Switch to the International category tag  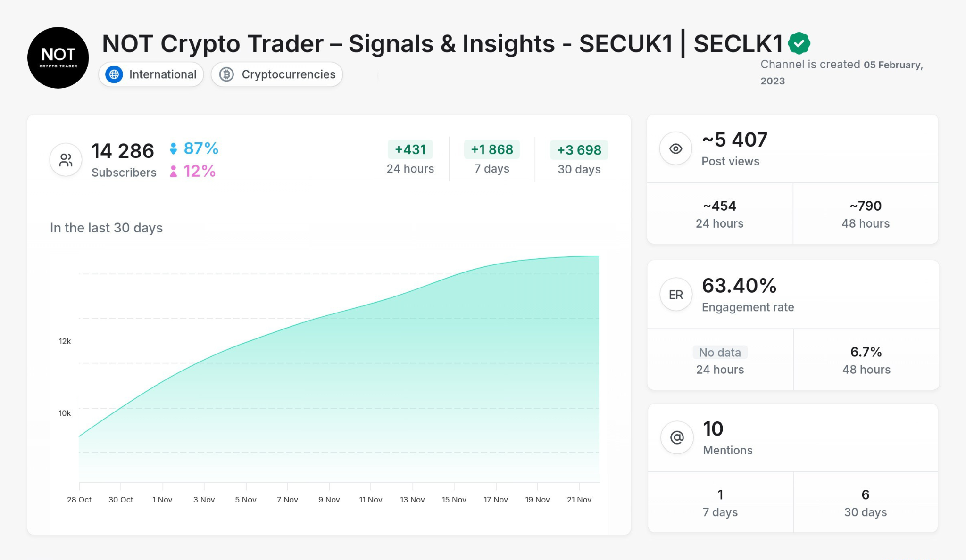[150, 74]
